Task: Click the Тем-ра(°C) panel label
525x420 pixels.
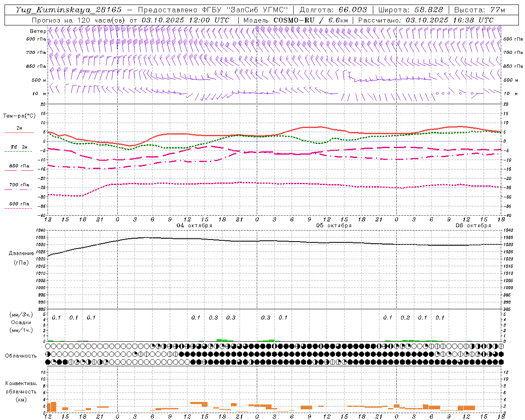Action: click(x=19, y=116)
